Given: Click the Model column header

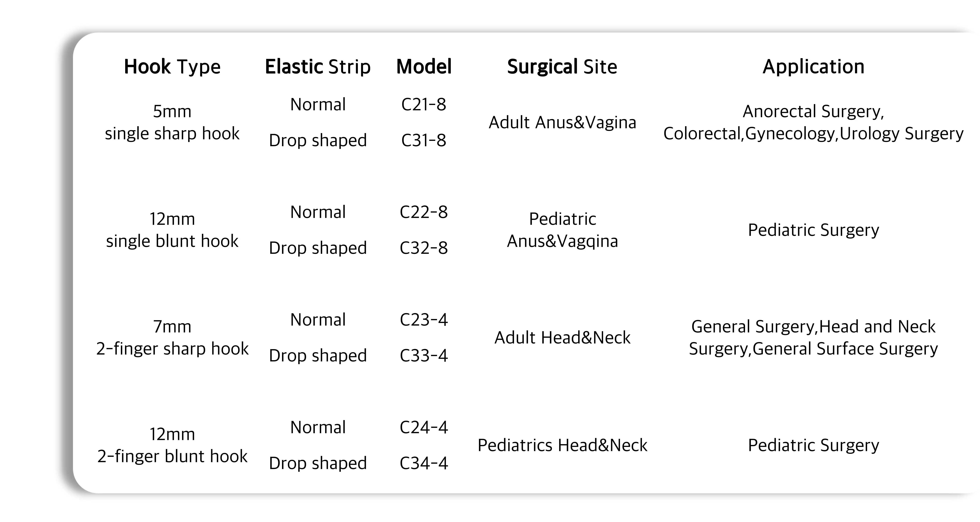Looking at the screenshot, I should coord(424,67).
